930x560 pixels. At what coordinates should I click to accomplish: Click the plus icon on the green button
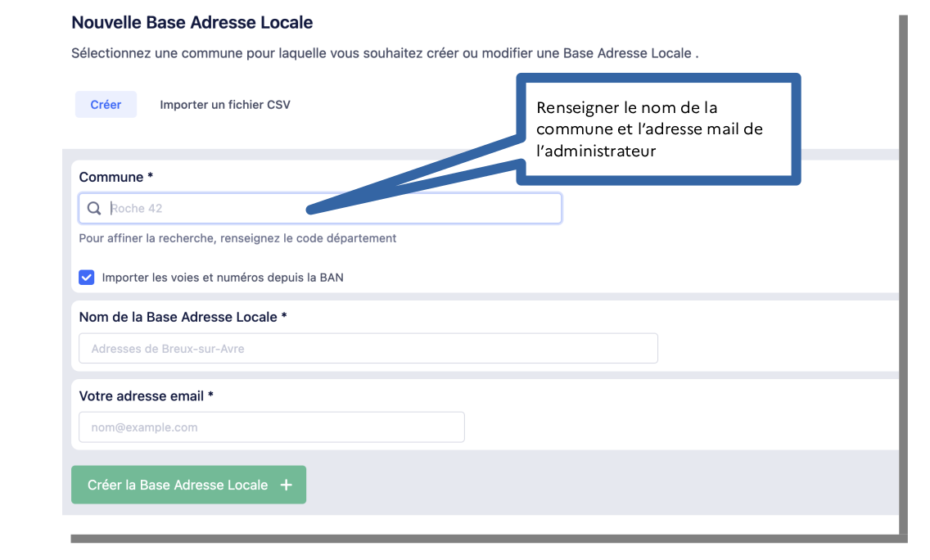coord(286,485)
